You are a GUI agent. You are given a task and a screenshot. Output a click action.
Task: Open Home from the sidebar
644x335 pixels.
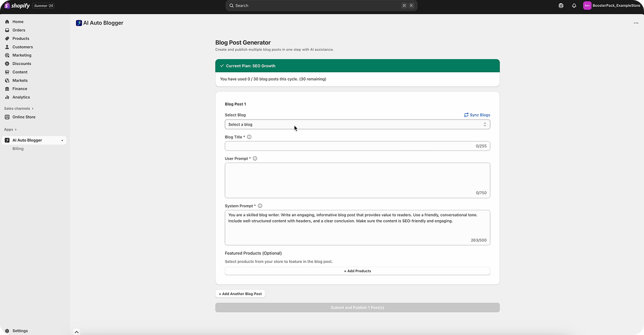(18, 22)
